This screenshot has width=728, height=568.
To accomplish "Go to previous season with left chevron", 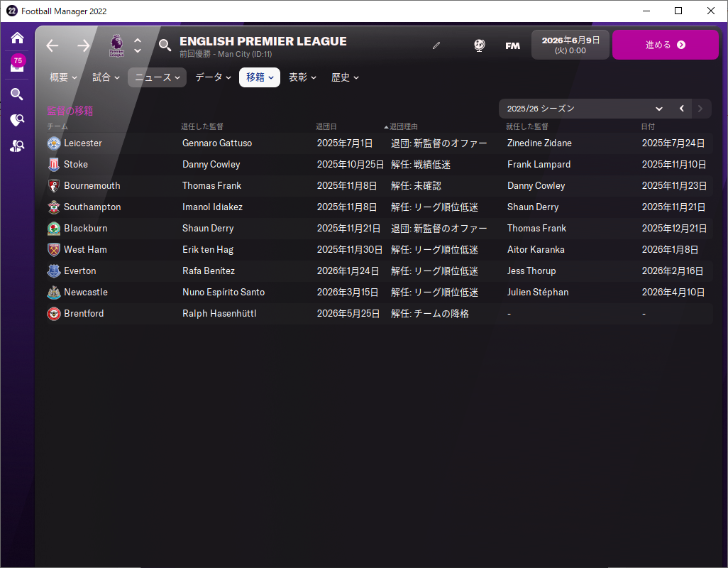I will tap(682, 109).
